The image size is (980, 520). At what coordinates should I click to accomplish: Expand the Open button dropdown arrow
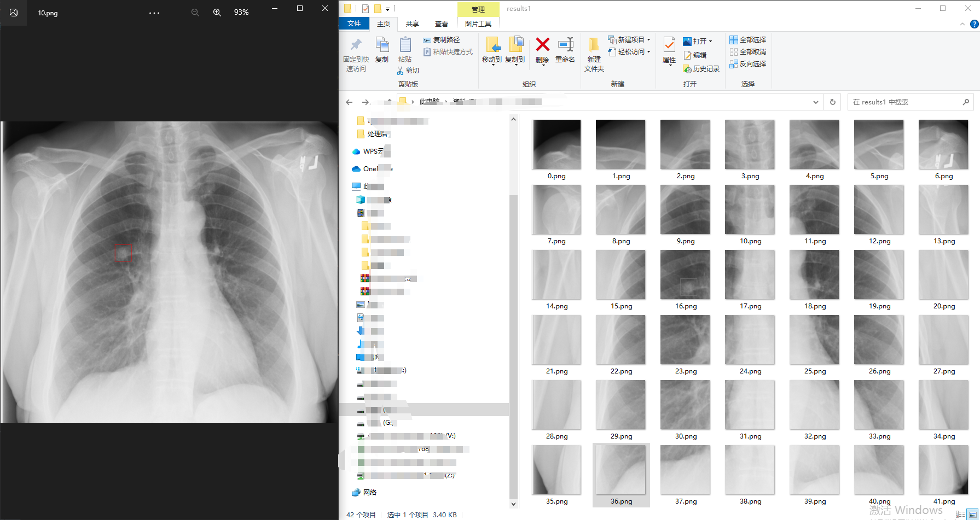pos(711,42)
